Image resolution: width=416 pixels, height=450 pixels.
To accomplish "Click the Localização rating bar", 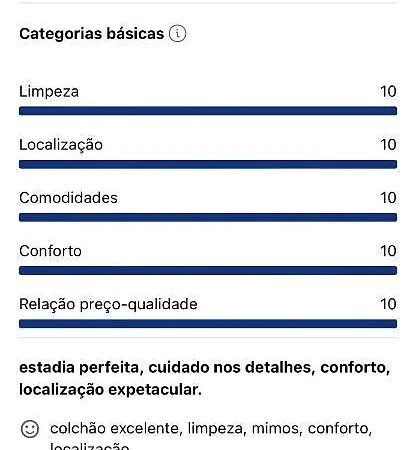I will click(x=208, y=164).
